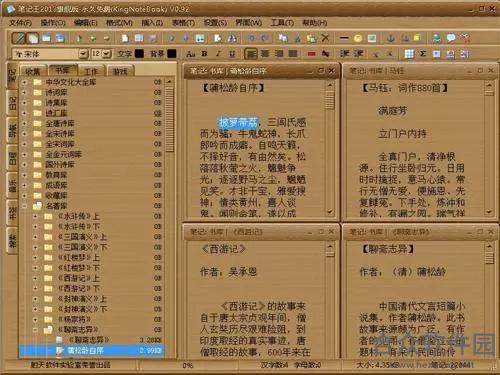Click the insert table grid icon
Viewport: 500px width, 375px height.
point(409,54)
